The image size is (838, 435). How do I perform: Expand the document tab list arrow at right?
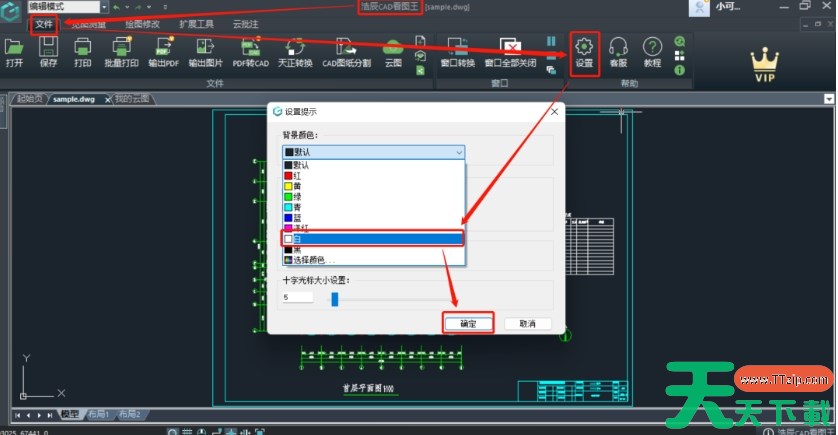pyautogui.click(x=828, y=99)
